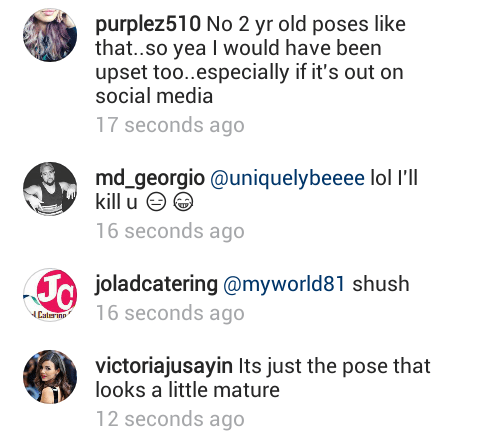
Task: Open the purplez510 username link
Action: (x=148, y=25)
